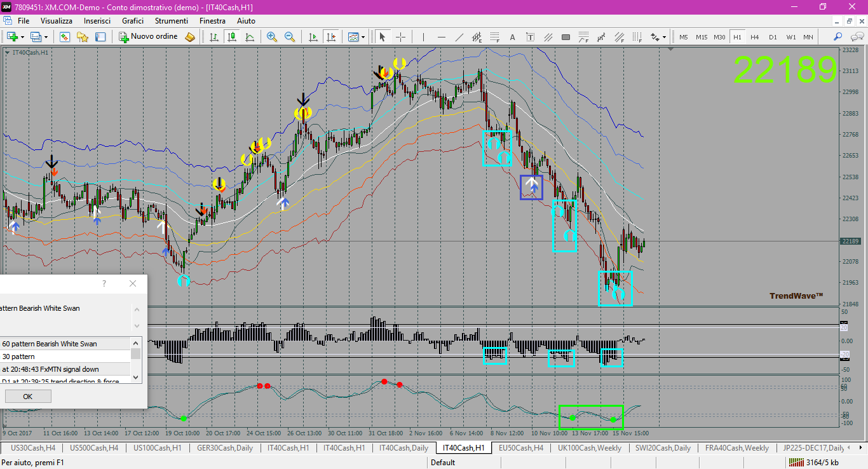Switch to EU50Cash,H4 chart tab

(520, 448)
